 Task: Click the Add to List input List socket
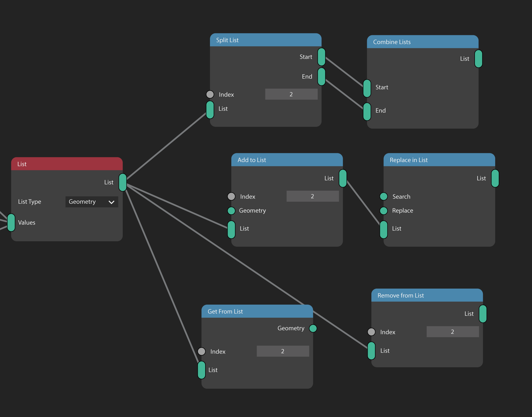pos(231,230)
